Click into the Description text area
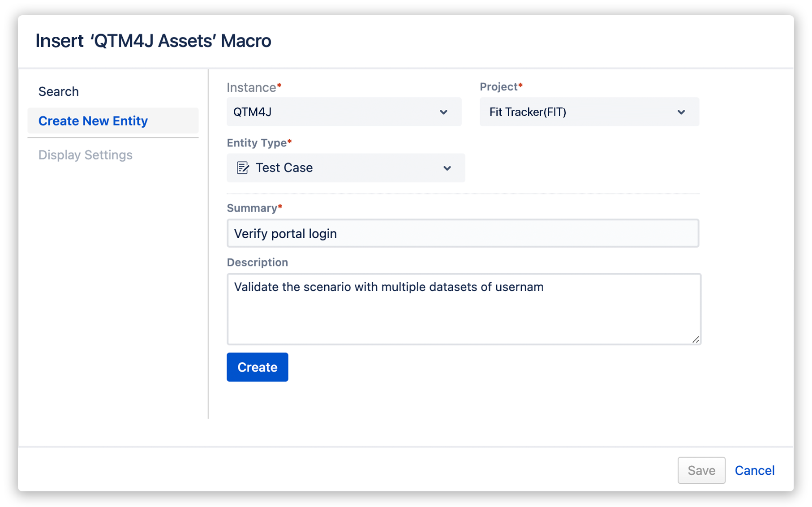Screen dimensions: 812x507 [464, 309]
